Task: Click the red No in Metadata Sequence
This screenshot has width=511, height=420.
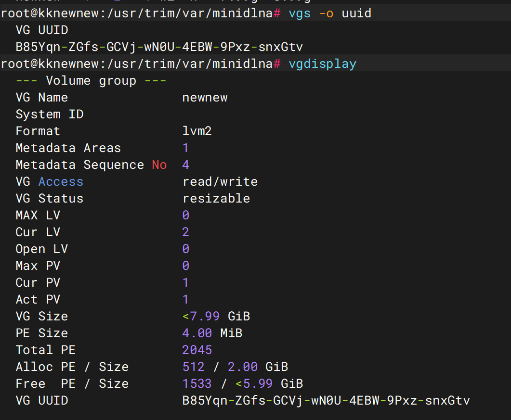Action: point(159,165)
